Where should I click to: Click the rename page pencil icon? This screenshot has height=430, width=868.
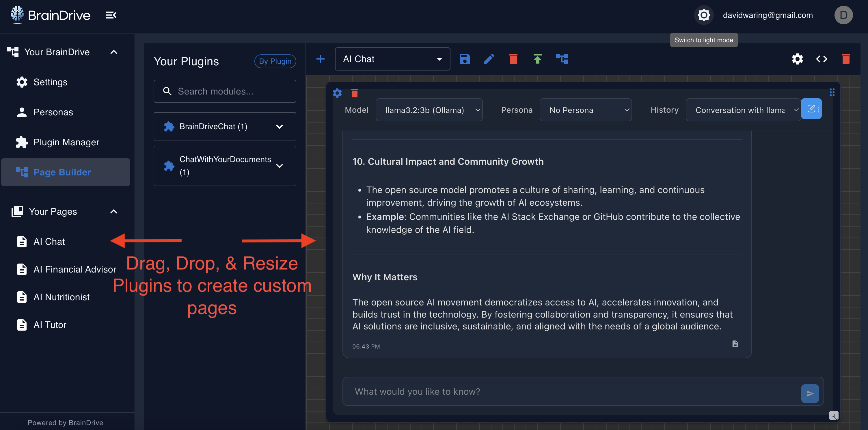coord(489,59)
